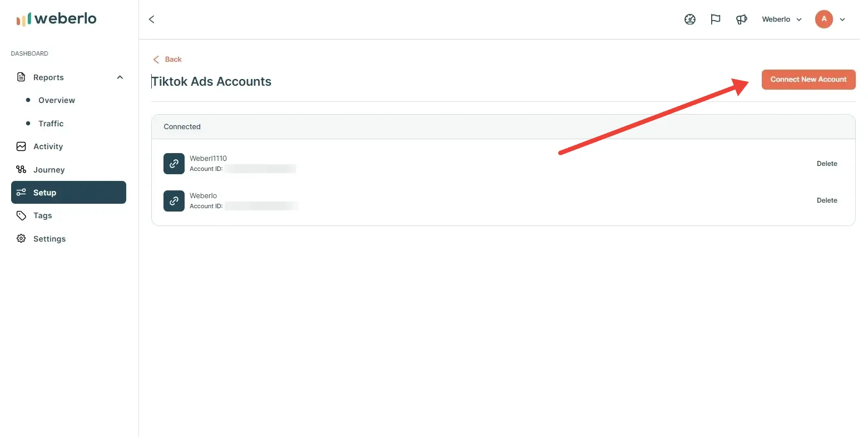Click the DASHBOARD sidebar label
The image size is (868, 437).
click(x=29, y=53)
